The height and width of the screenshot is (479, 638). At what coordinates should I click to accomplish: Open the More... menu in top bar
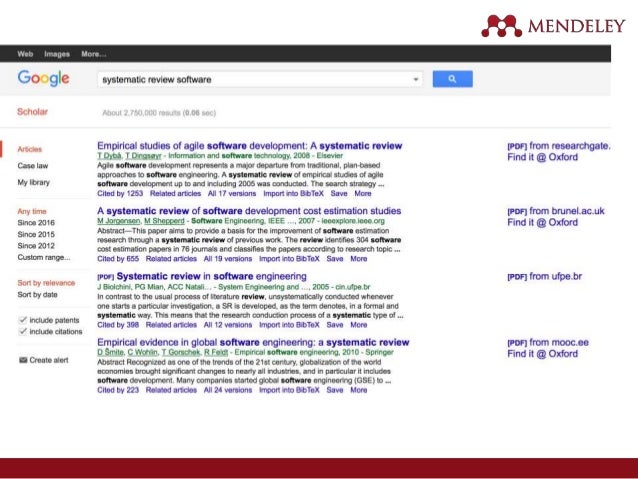pyautogui.click(x=94, y=54)
